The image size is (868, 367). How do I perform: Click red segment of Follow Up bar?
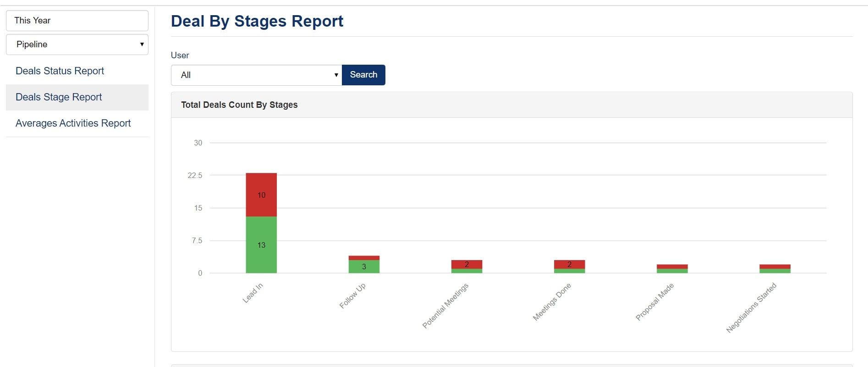point(364,258)
